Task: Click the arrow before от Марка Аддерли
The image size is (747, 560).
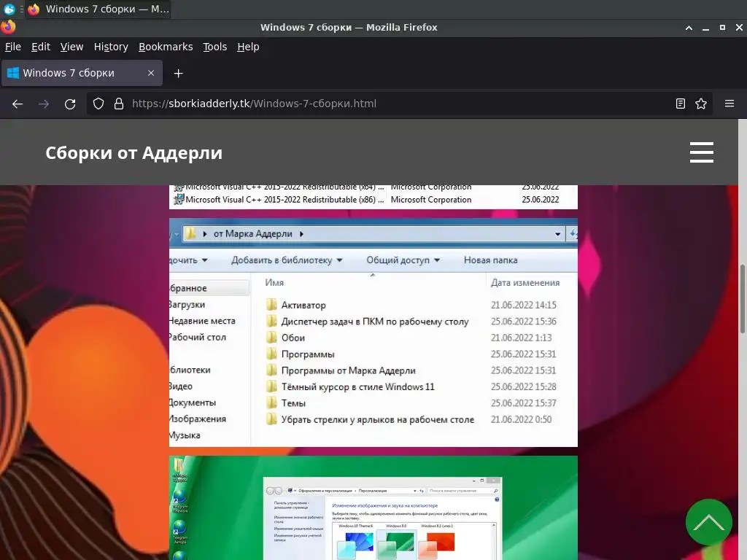Action: click(x=205, y=234)
